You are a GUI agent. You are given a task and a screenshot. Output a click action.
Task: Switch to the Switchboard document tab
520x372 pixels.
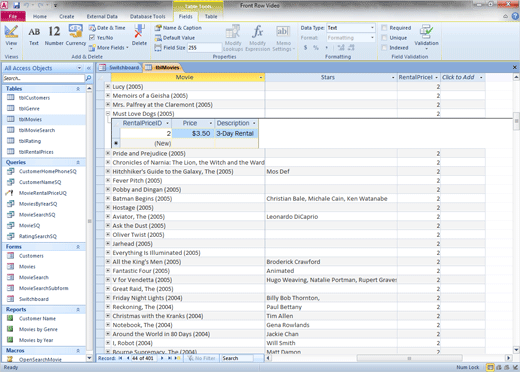tap(119, 68)
